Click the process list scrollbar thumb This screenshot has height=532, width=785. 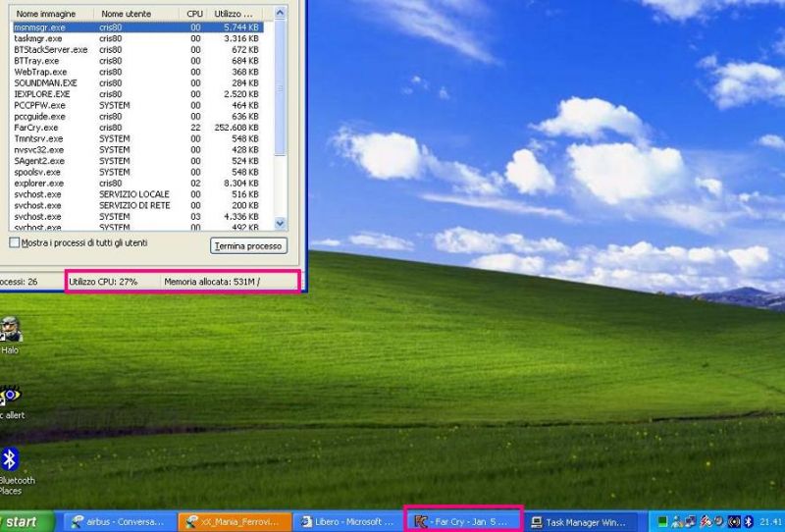[x=280, y=87]
